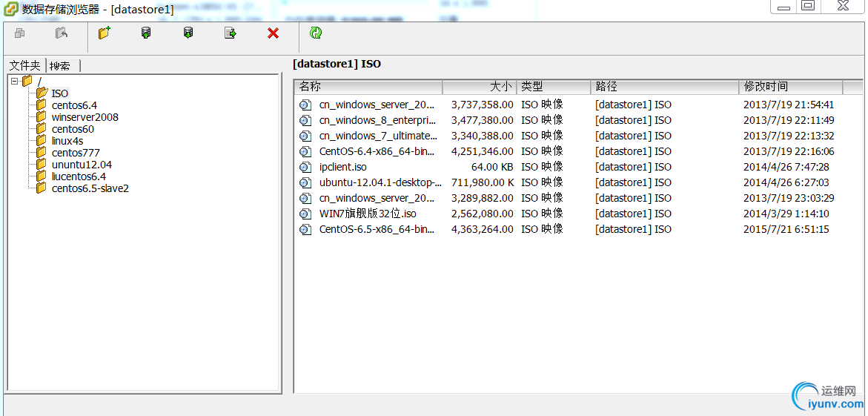868x416 pixels.
Task: Sort by the 名称 column header
Action: tap(368, 87)
